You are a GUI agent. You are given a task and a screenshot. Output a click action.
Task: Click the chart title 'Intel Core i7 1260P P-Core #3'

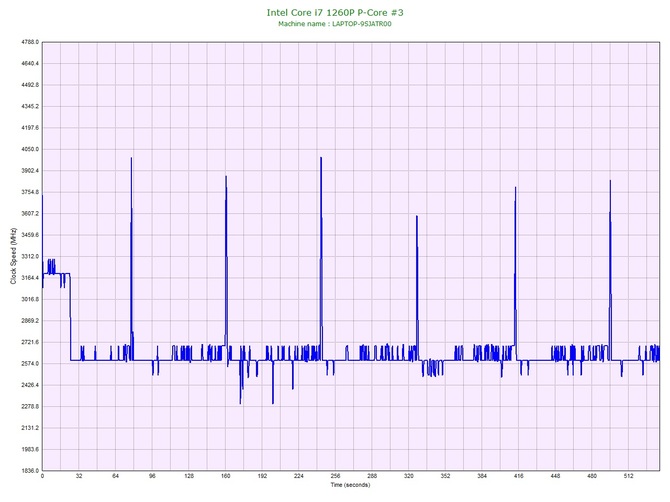335,12
